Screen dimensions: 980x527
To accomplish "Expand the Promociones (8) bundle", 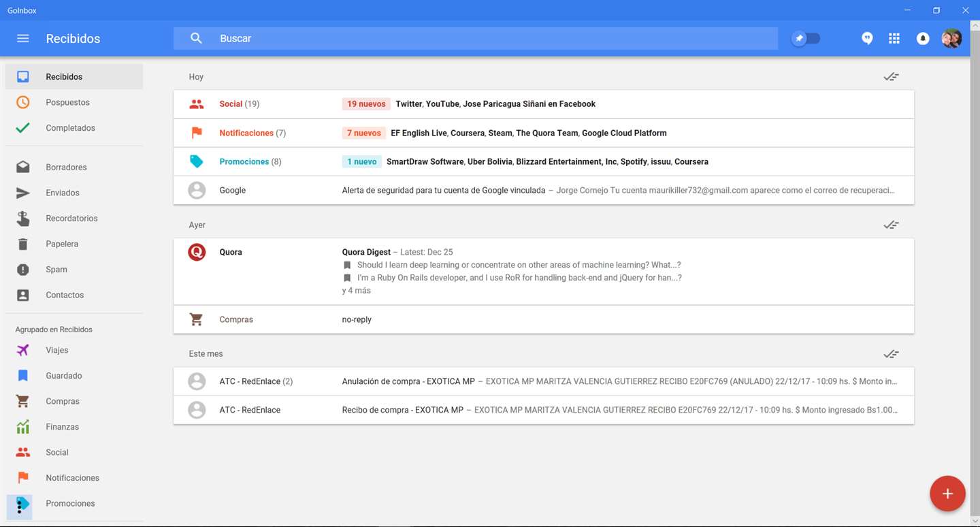I will (x=544, y=161).
